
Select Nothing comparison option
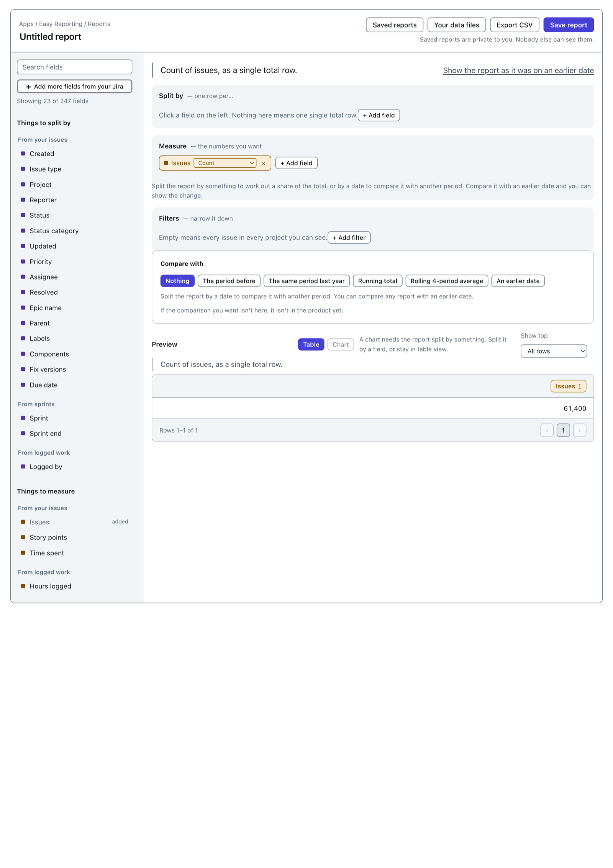[x=177, y=281]
